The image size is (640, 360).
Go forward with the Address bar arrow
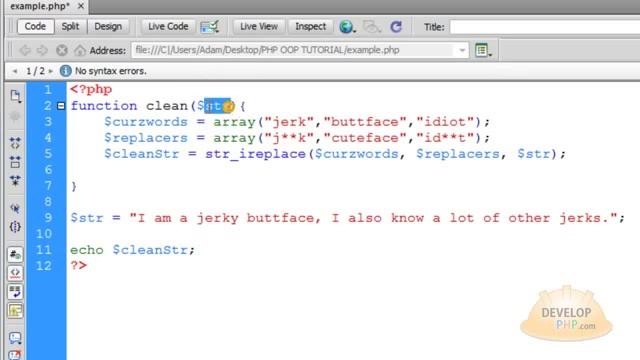click(42, 51)
